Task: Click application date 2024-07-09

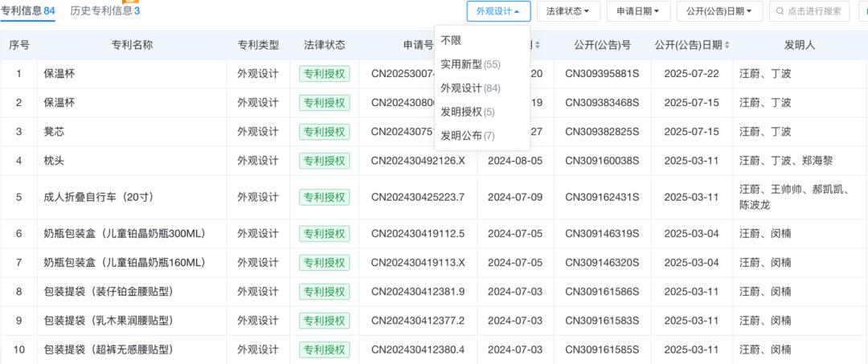Action: [515, 197]
